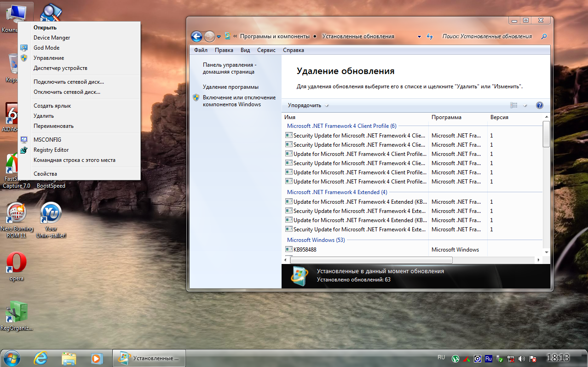Open the Сервис menu
The image size is (588, 367).
point(266,50)
